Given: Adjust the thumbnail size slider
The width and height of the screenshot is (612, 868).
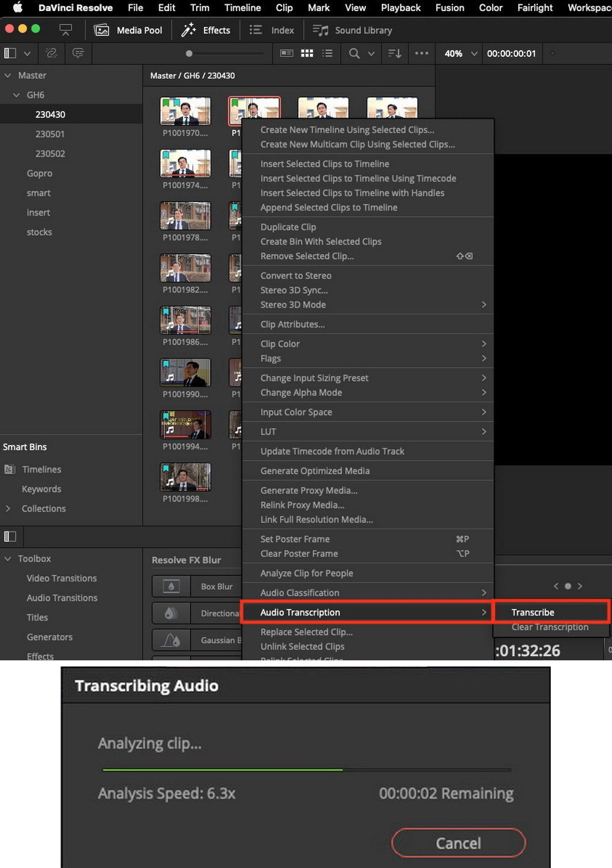Looking at the screenshot, I should [x=189, y=53].
